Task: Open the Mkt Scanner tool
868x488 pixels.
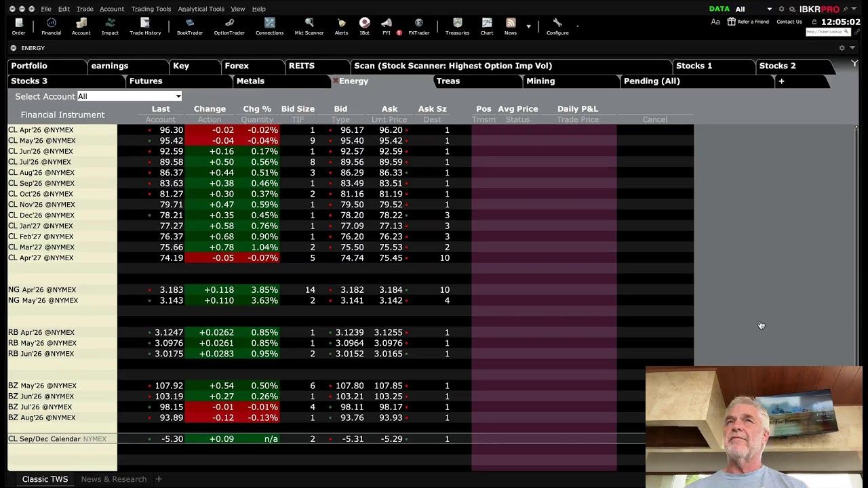Action: point(309,26)
